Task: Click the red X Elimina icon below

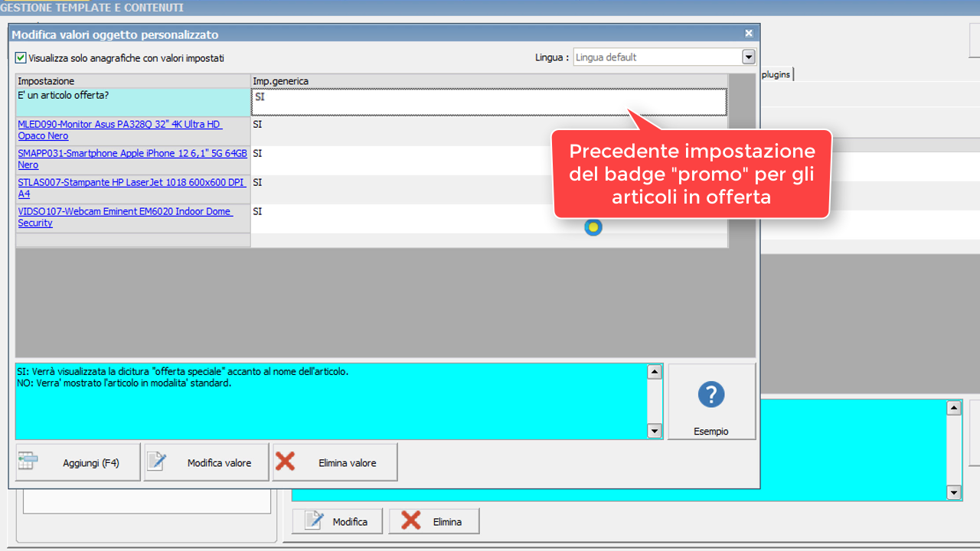Action: (x=411, y=521)
